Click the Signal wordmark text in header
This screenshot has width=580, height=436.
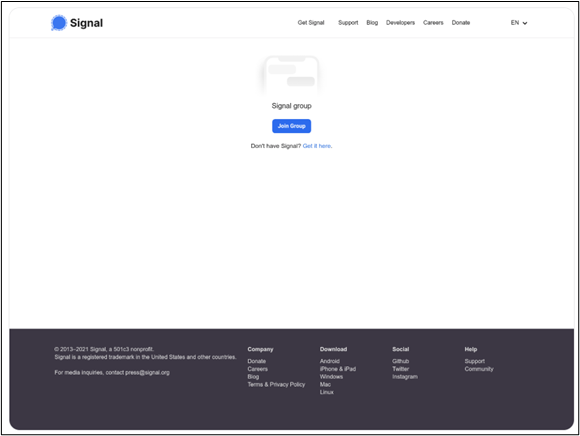pyautogui.click(x=86, y=23)
